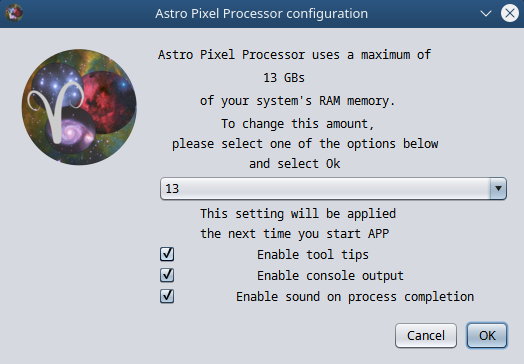Image resolution: width=524 pixels, height=364 pixels.
Task: Toggle the Enable tool tips checkbox
Action: click(x=167, y=254)
